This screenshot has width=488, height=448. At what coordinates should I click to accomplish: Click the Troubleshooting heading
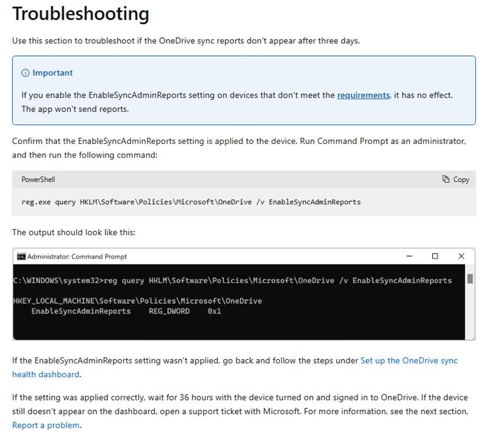(81, 14)
